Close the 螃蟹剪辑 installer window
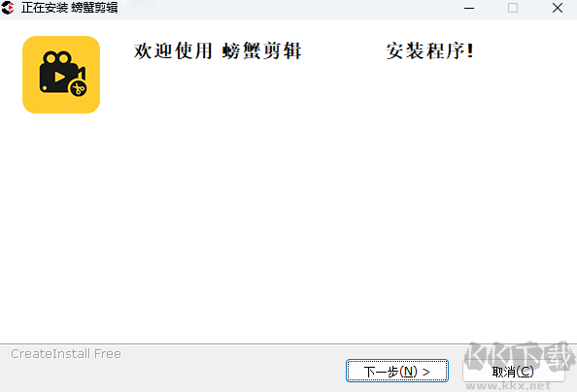Image resolution: width=577 pixels, height=392 pixels. (x=558, y=8)
